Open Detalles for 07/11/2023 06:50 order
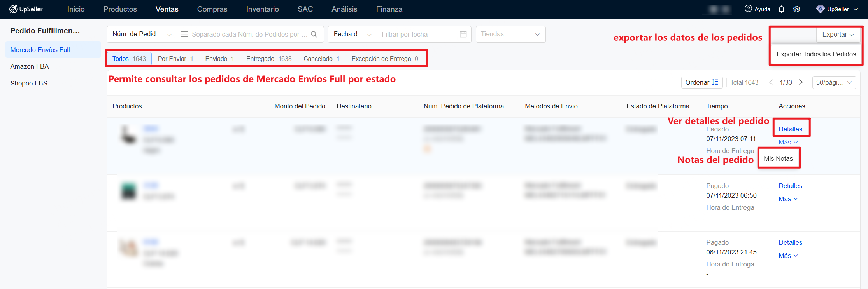 pos(790,186)
